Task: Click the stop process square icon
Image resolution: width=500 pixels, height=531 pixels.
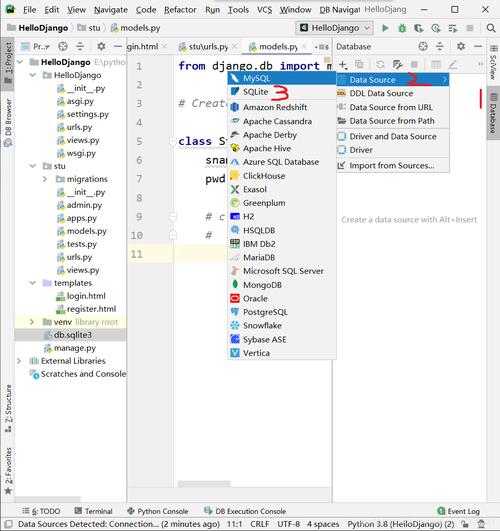Action: 470,28
